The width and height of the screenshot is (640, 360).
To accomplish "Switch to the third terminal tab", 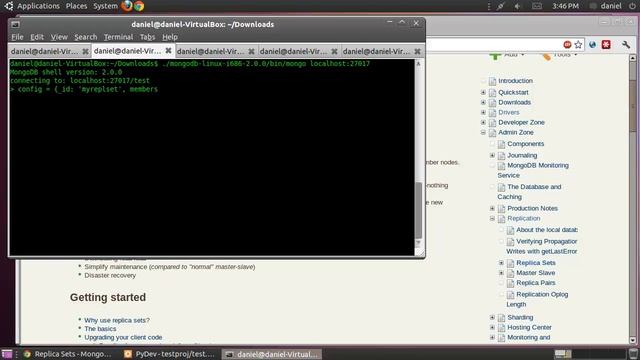I will (x=216, y=51).
